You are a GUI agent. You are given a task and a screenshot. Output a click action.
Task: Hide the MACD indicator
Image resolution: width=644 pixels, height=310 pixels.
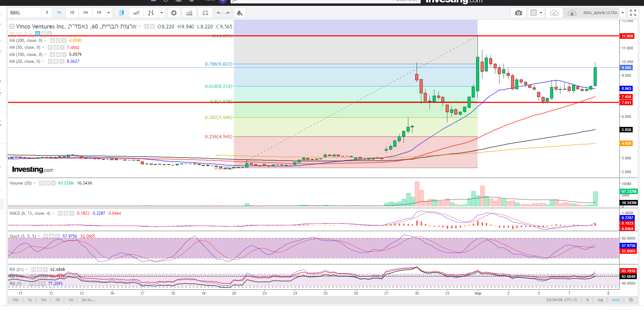60,213
